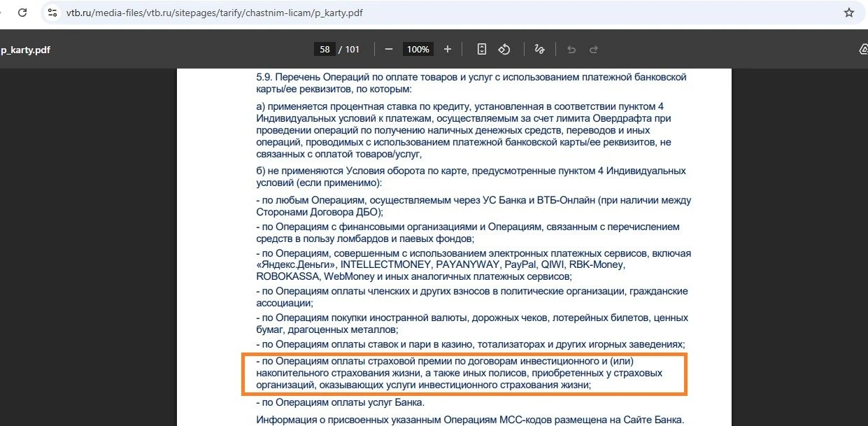Click the 100% zoom level field
Image resolution: width=868 pixels, height=426 pixels.
[418, 49]
